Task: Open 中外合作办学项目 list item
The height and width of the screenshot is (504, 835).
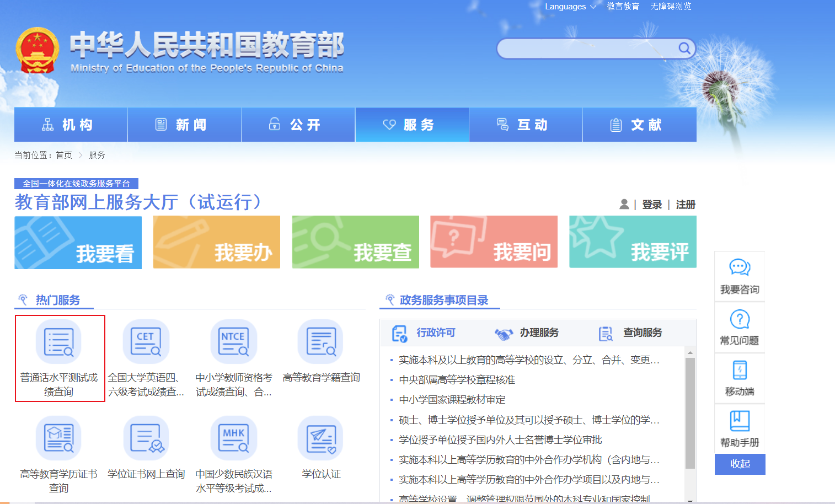Action: click(529, 479)
